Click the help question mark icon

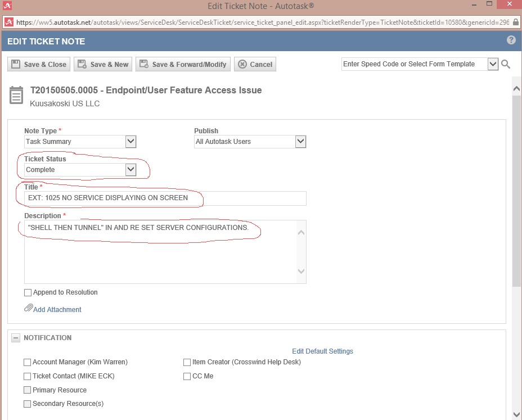tap(511, 40)
